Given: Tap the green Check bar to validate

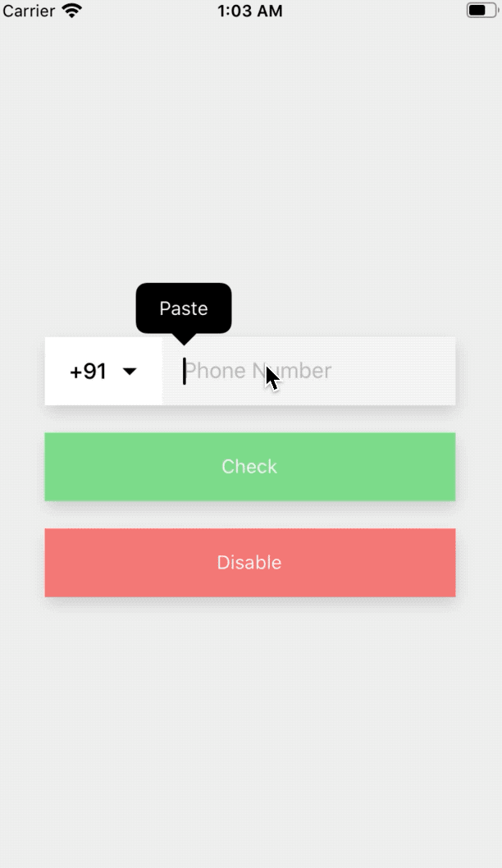Looking at the screenshot, I should (x=250, y=466).
